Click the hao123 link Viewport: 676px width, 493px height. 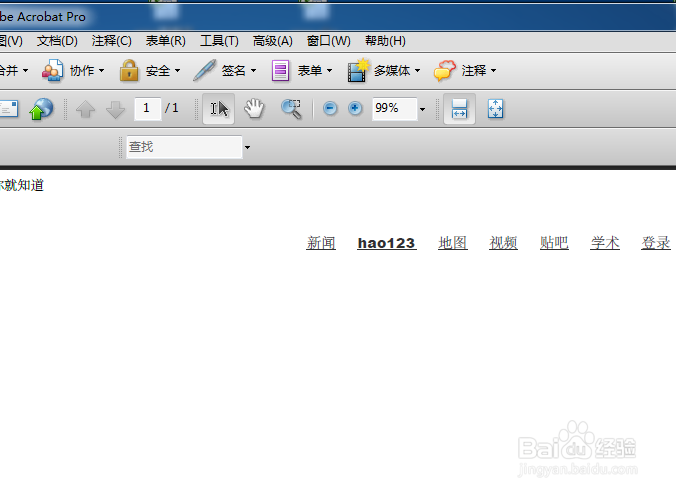387,243
